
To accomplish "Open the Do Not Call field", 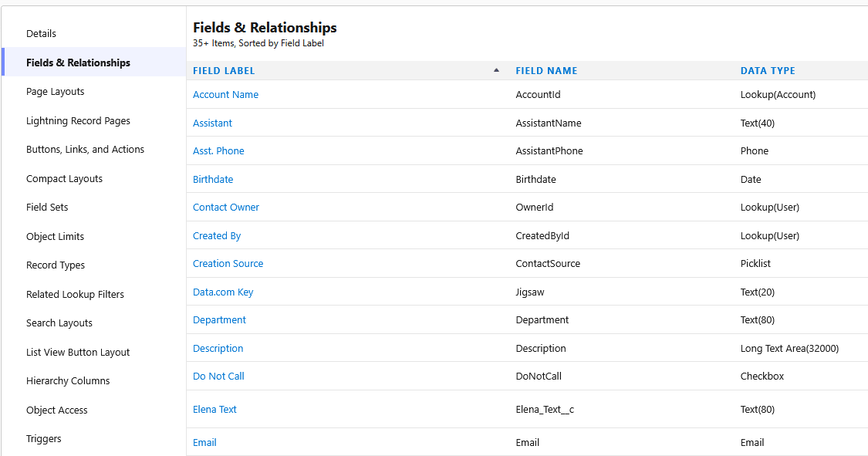I will (x=218, y=377).
